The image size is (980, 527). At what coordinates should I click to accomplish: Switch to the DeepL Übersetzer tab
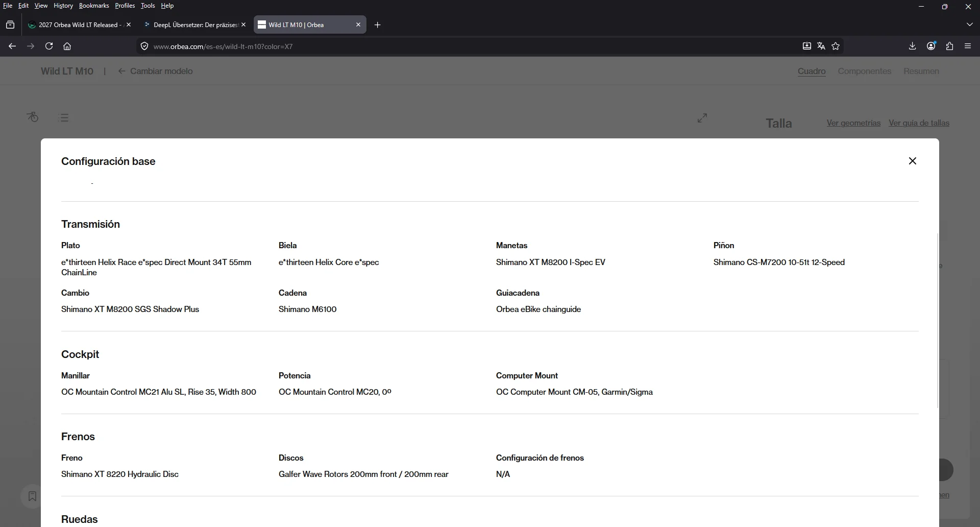(x=195, y=25)
